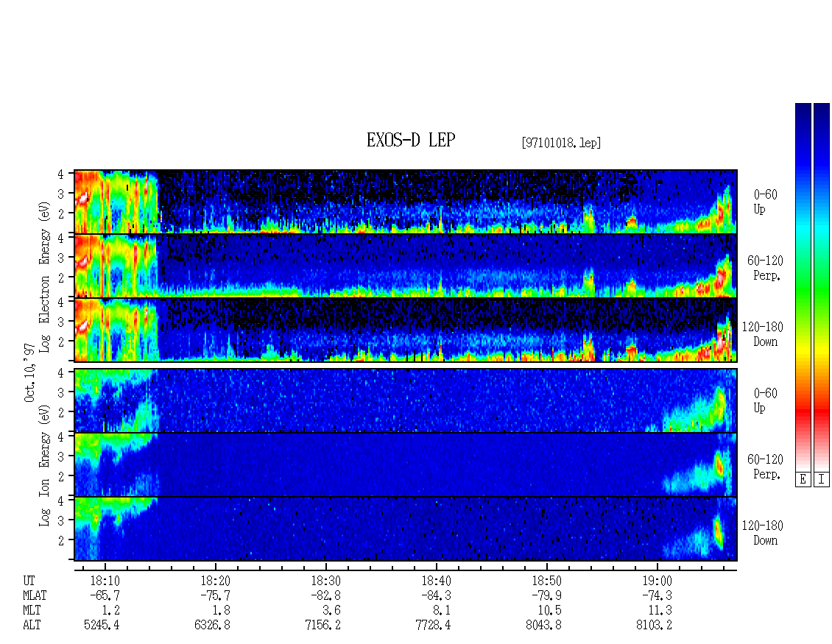Image resolution: width=832 pixels, height=644 pixels.
Task: Click the electron panel's 0-60 Up label
Action: (x=765, y=202)
